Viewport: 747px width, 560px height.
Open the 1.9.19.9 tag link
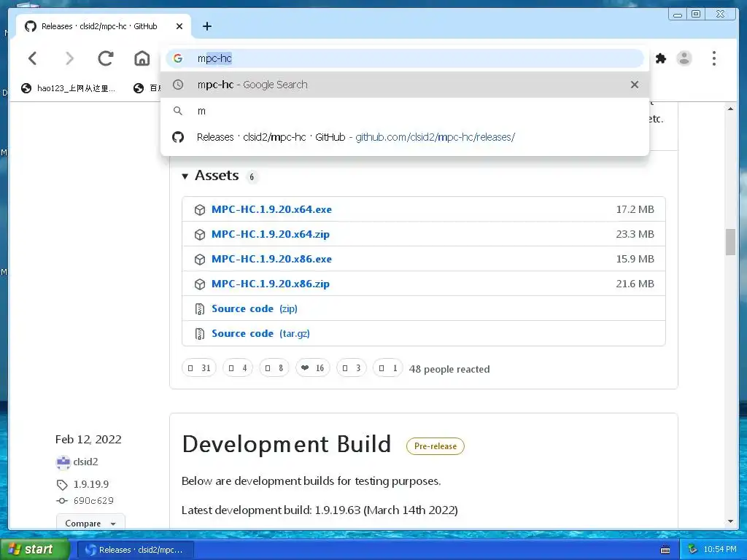click(91, 484)
